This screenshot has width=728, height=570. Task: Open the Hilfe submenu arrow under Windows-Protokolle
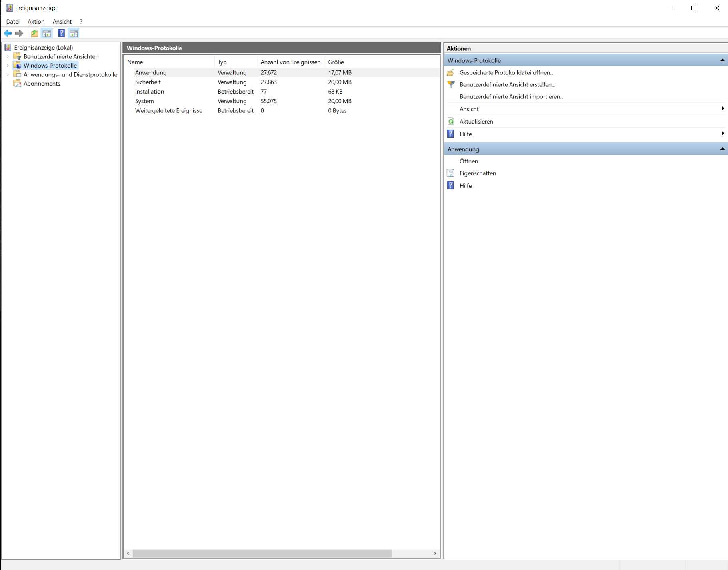click(x=722, y=133)
